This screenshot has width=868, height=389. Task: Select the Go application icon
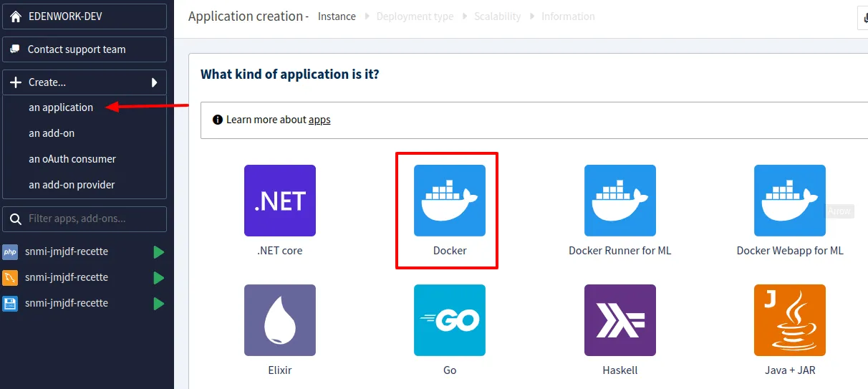click(450, 320)
